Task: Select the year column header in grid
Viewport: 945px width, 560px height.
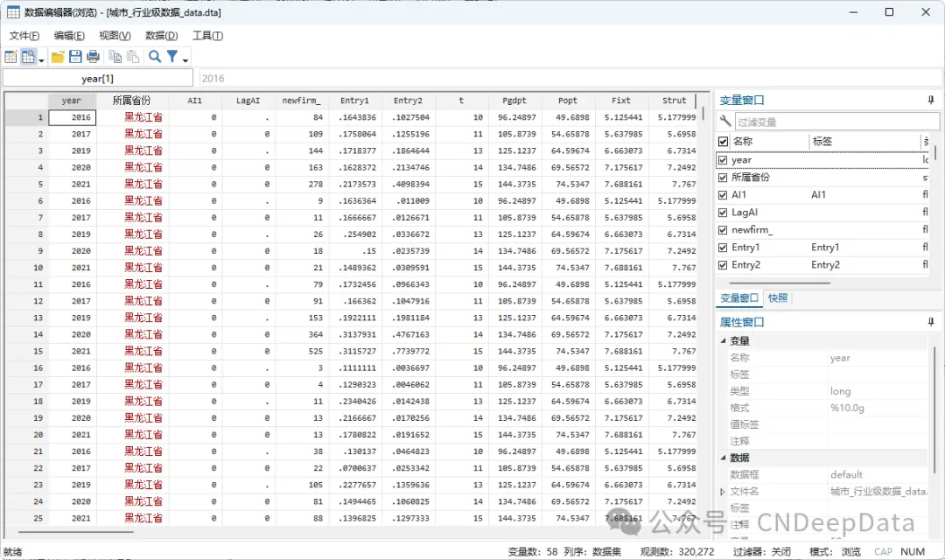Action: click(x=71, y=101)
